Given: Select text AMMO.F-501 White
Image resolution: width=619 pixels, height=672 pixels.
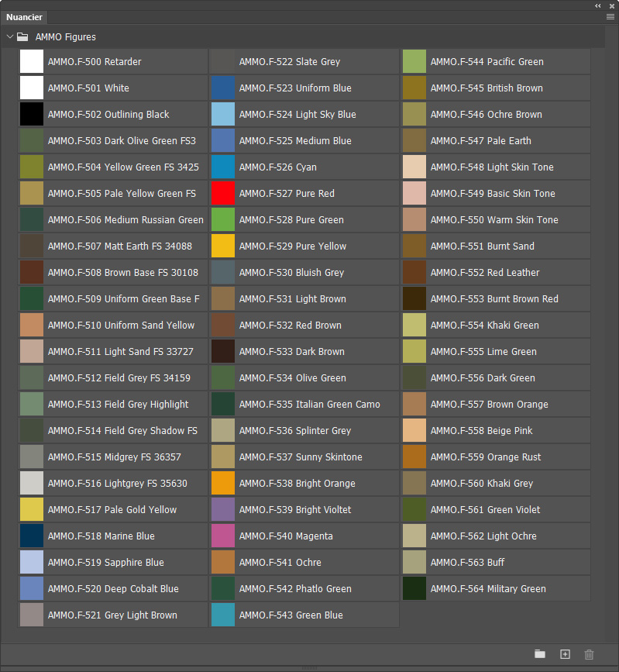Looking at the screenshot, I should [88, 88].
